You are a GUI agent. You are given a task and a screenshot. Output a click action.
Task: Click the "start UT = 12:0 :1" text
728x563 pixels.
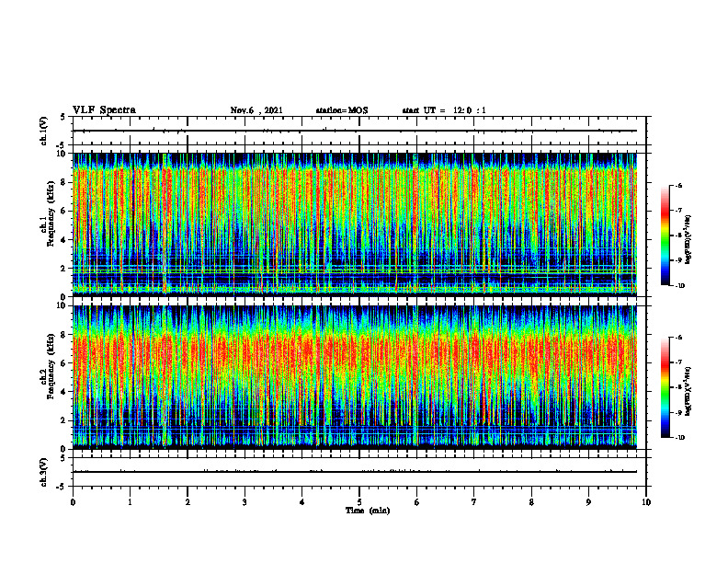tap(444, 110)
